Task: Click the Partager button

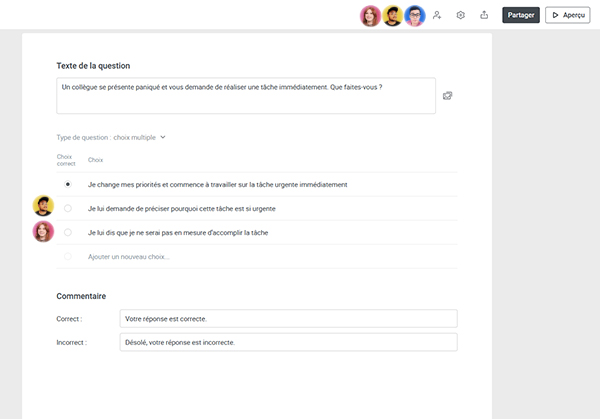Action: (520, 15)
